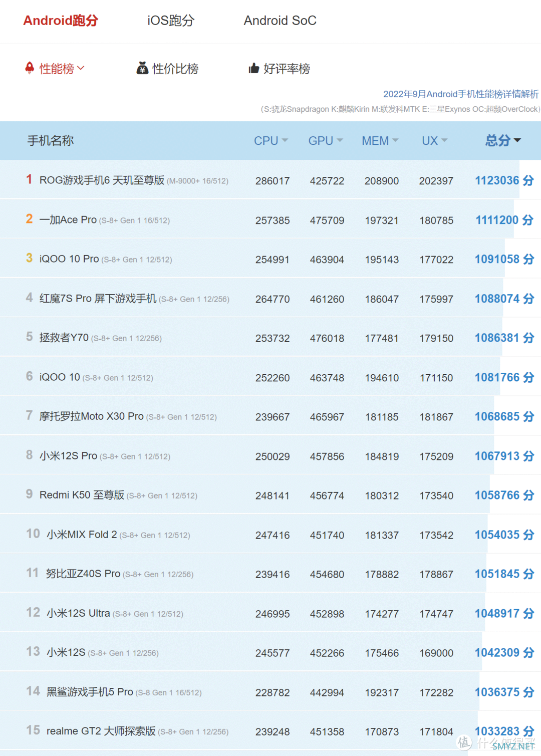541x756 pixels.
Task: Click GPU score 476018
Action: pyautogui.click(x=327, y=338)
